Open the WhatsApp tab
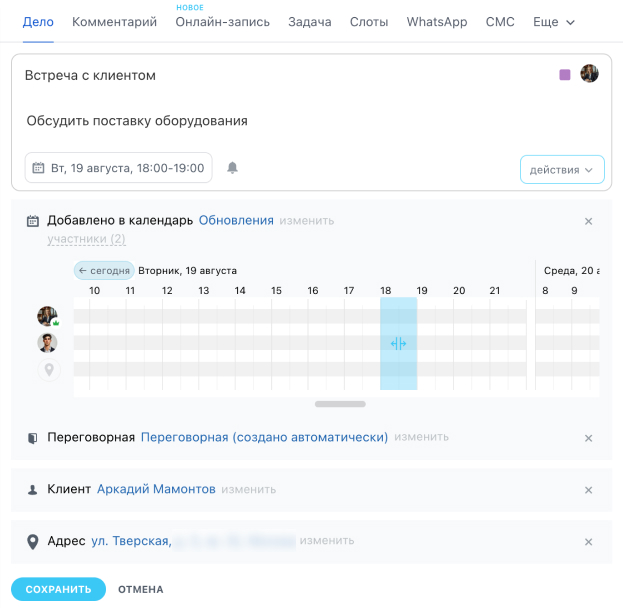623x616 pixels. [x=437, y=22]
